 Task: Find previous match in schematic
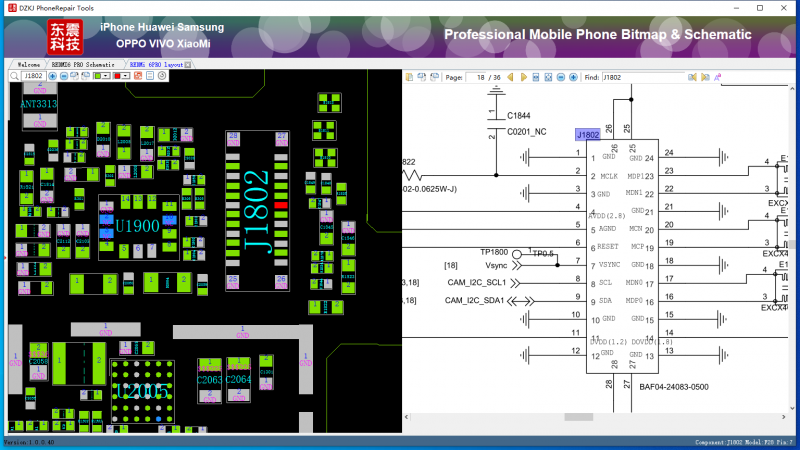click(x=692, y=77)
